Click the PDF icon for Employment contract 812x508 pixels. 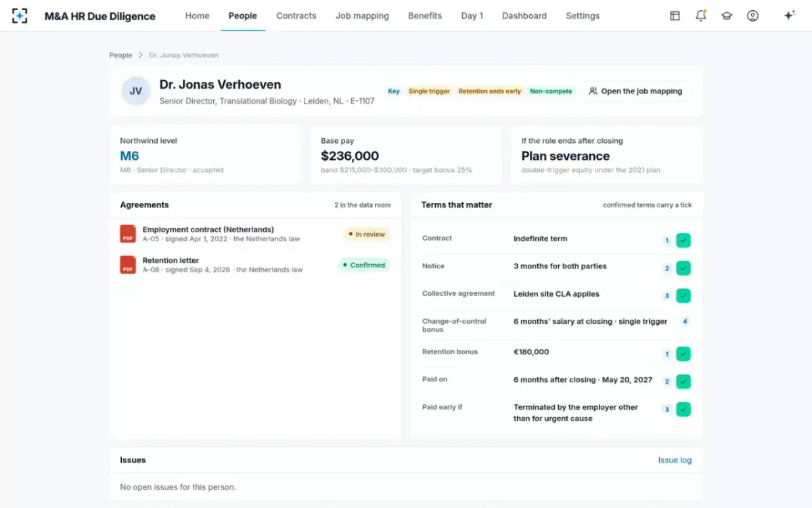(128, 234)
